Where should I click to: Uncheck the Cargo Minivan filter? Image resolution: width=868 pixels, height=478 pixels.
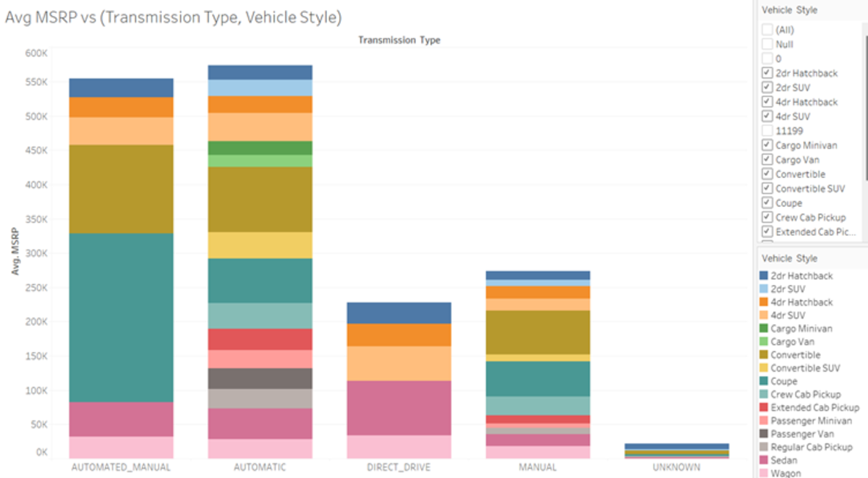click(x=765, y=145)
